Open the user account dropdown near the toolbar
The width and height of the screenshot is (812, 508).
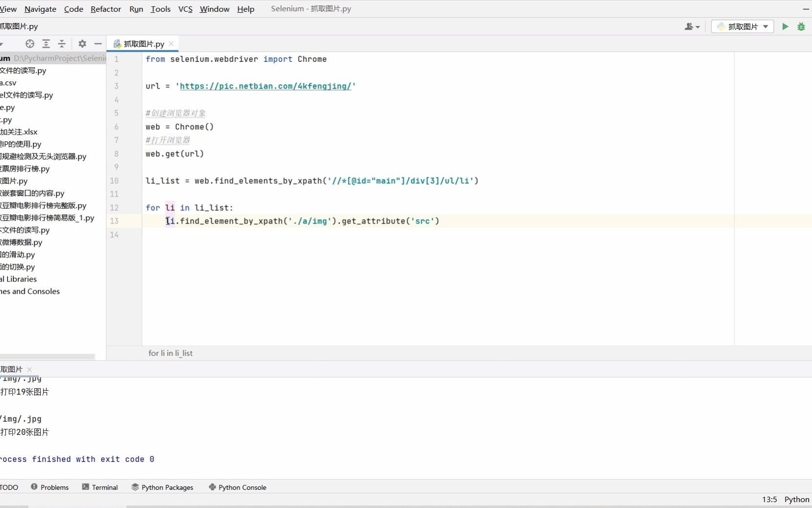coord(692,26)
